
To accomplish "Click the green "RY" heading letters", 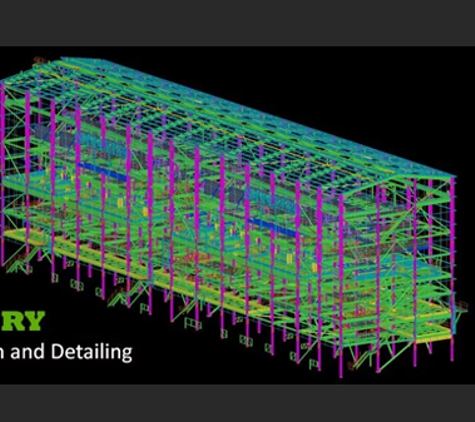I will click(22, 321).
